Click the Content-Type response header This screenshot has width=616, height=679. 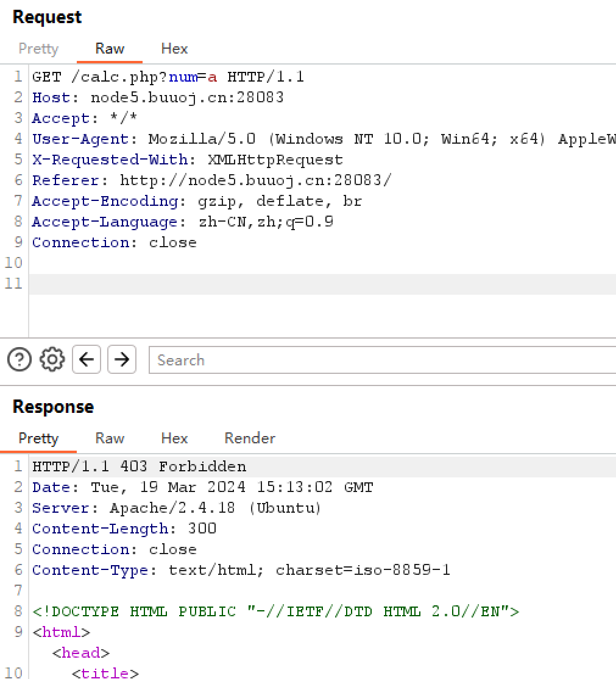coord(241,570)
